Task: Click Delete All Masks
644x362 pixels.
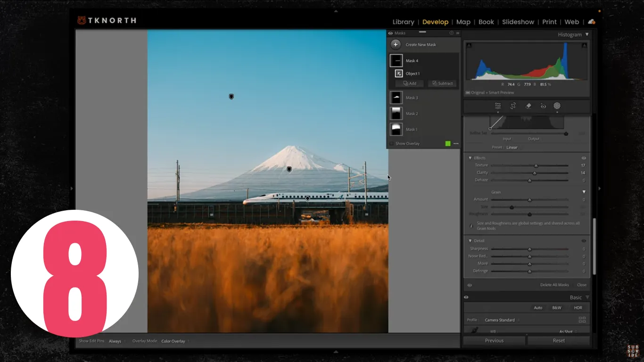Action: click(554, 285)
